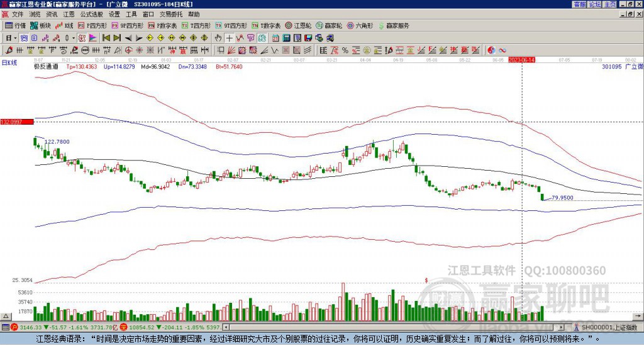Open the calendar icon in toolbar
This screenshot has width=644, height=345.
tap(275, 38)
